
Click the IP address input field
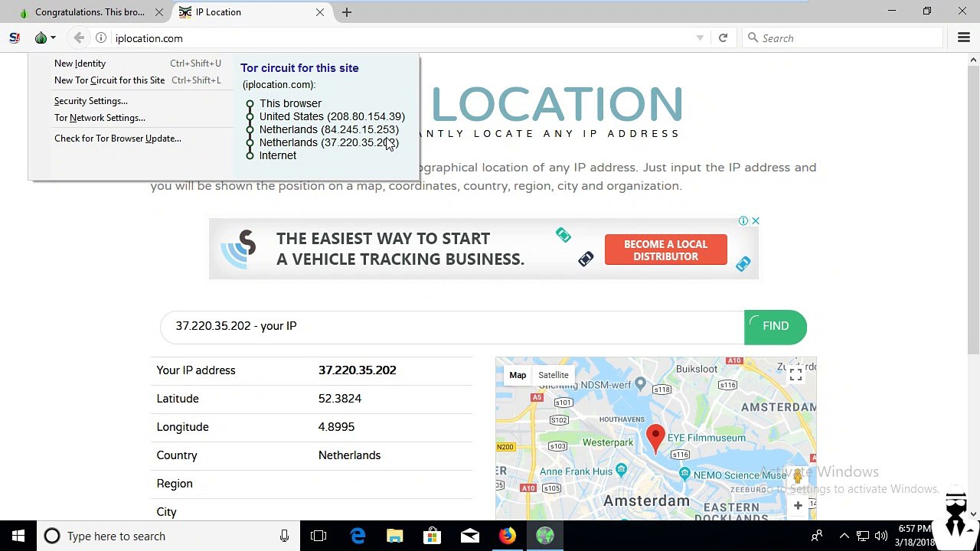[452, 327]
